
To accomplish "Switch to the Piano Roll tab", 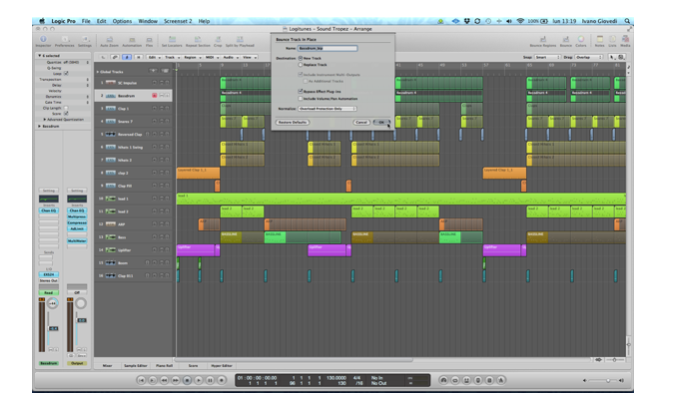I will pos(164,365).
